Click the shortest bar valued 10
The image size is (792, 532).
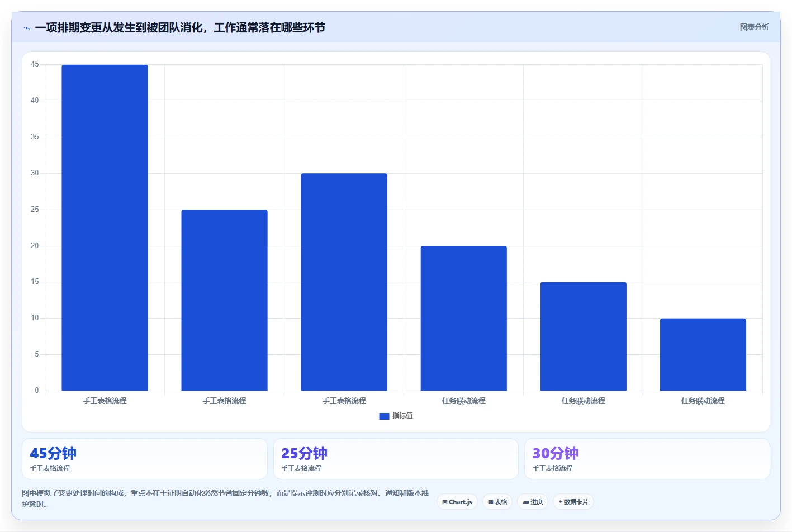[x=703, y=354]
